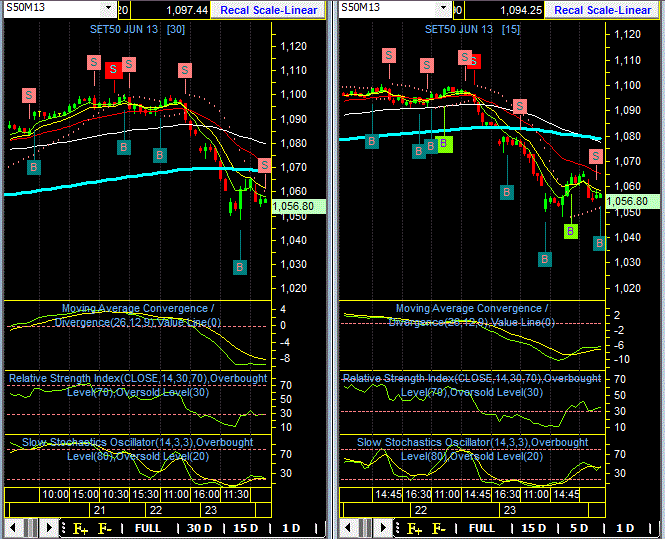
Task: Click 1,020 price level in right chart
Action: coord(628,288)
